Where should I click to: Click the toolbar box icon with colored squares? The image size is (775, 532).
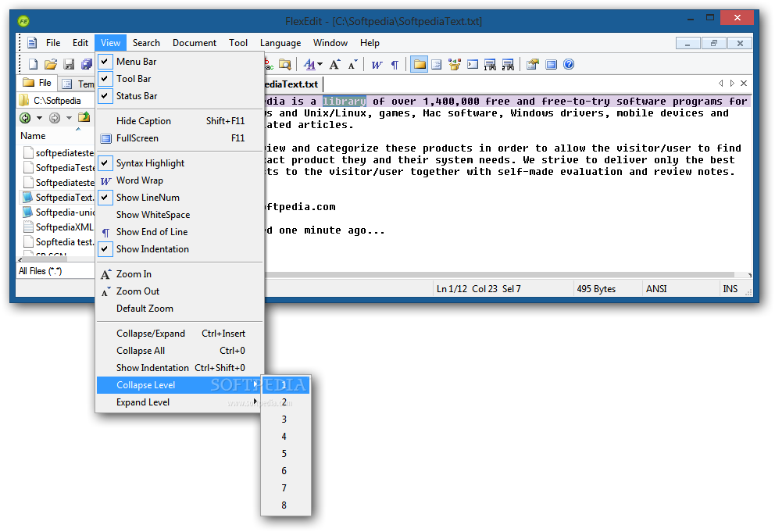(x=454, y=64)
